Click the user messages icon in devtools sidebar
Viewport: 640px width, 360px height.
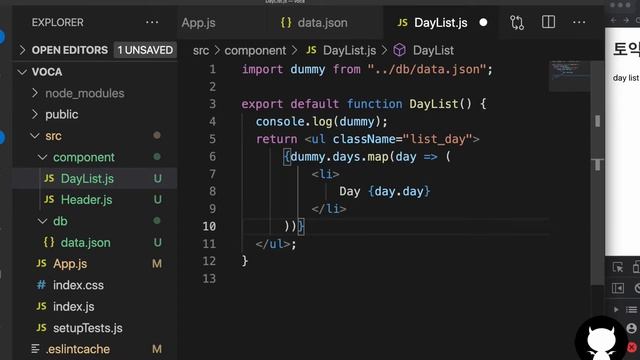(631, 328)
